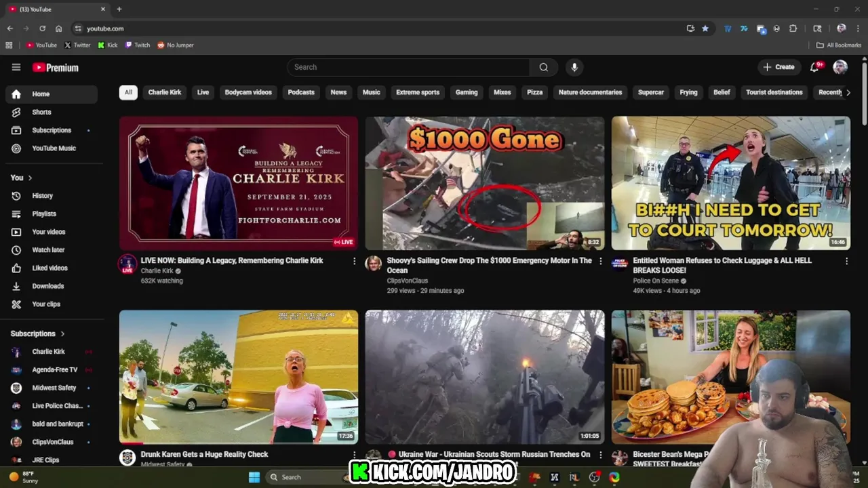Open ClipsVonClaus channel link under sailing video

point(408,281)
